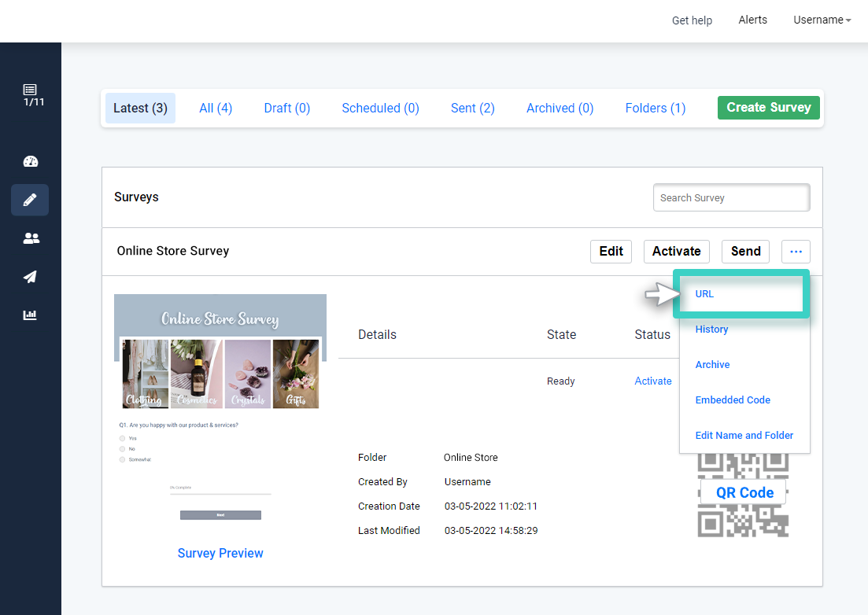
Task: Choose Edit Name and Folder menu entry
Action: pyautogui.click(x=744, y=435)
